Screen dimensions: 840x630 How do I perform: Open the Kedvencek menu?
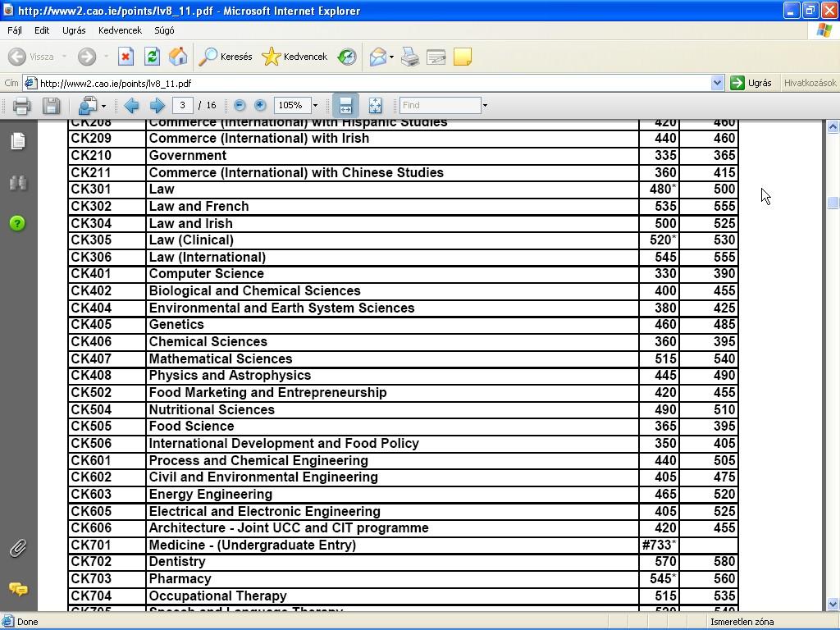120,30
